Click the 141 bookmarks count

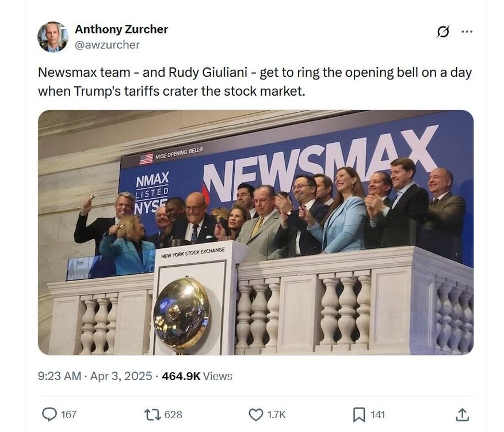377,415
